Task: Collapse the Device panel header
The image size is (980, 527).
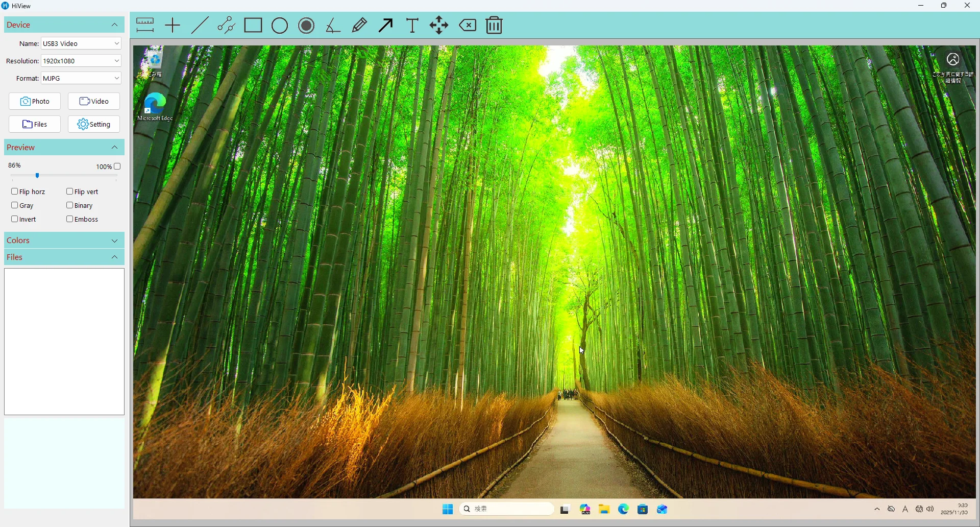Action: tap(64, 25)
